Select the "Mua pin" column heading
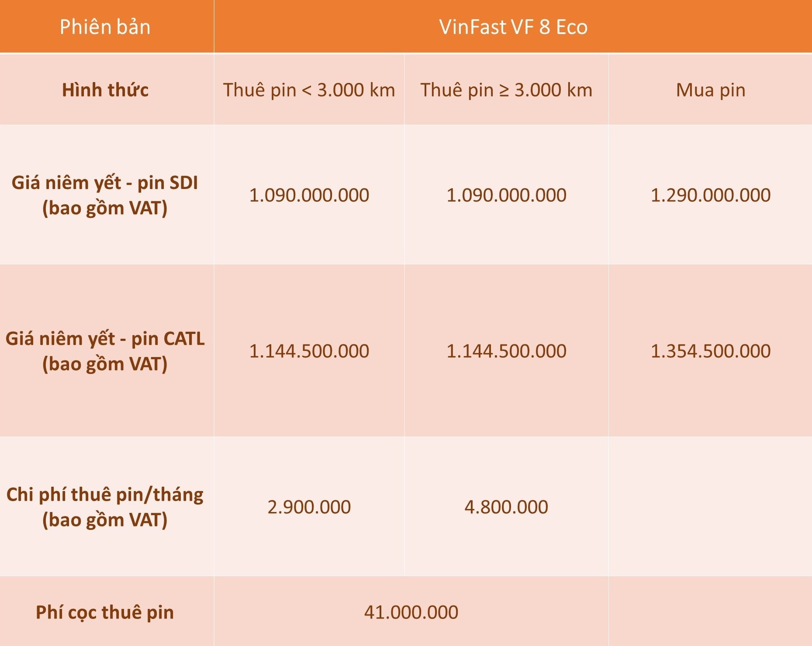Image resolution: width=812 pixels, height=646 pixels. click(x=710, y=90)
